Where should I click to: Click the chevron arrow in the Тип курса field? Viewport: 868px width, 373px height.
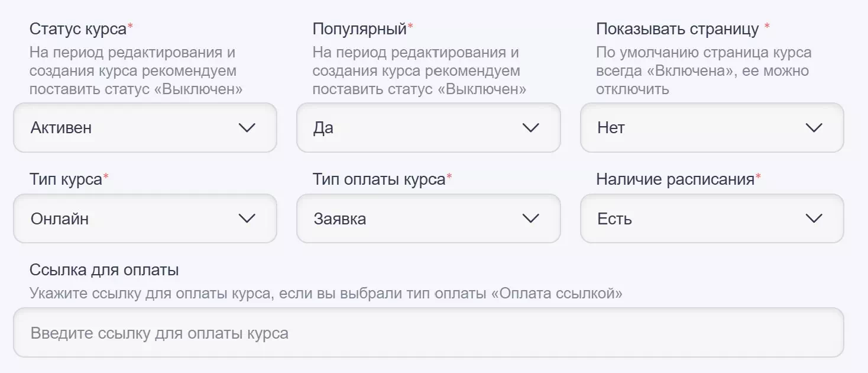click(x=247, y=218)
